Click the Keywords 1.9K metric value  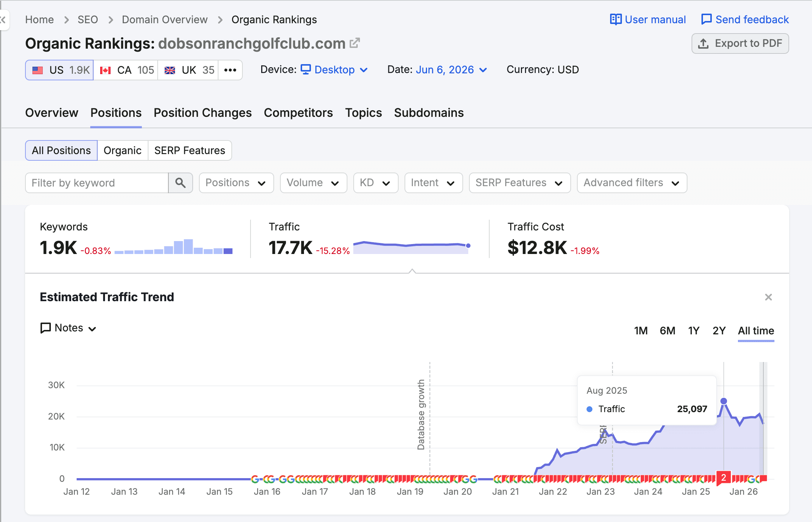58,248
